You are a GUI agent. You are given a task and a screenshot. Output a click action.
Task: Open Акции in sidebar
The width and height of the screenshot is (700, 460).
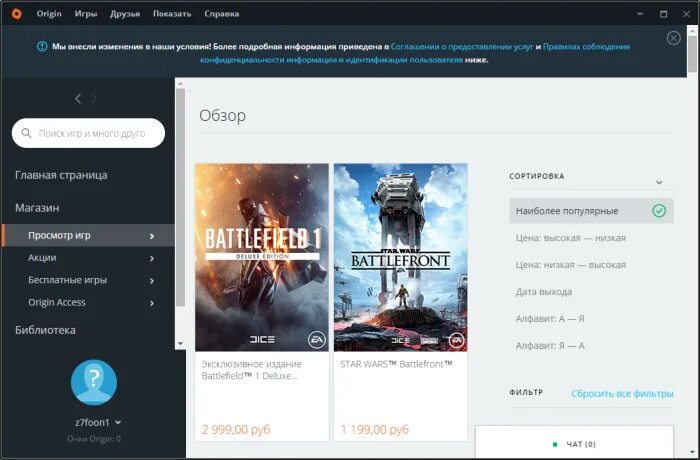(42, 258)
